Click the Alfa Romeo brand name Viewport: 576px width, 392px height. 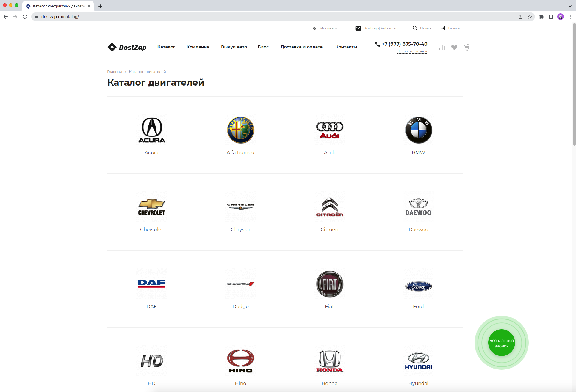pyautogui.click(x=240, y=152)
